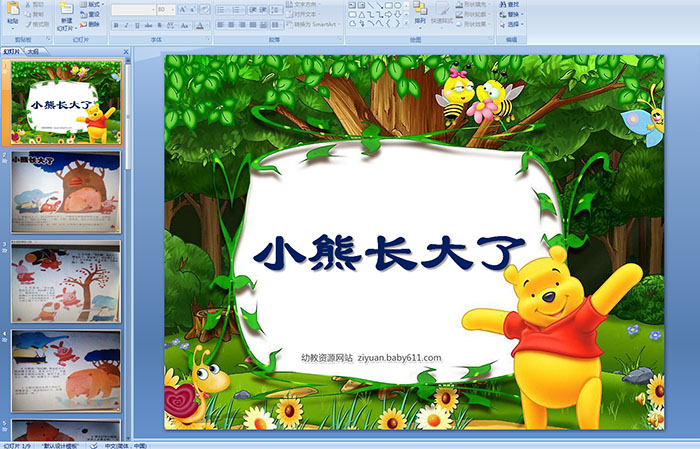Screen dimensions: 700x449
Task: Toggle underline formatting
Action: pyautogui.click(x=138, y=25)
